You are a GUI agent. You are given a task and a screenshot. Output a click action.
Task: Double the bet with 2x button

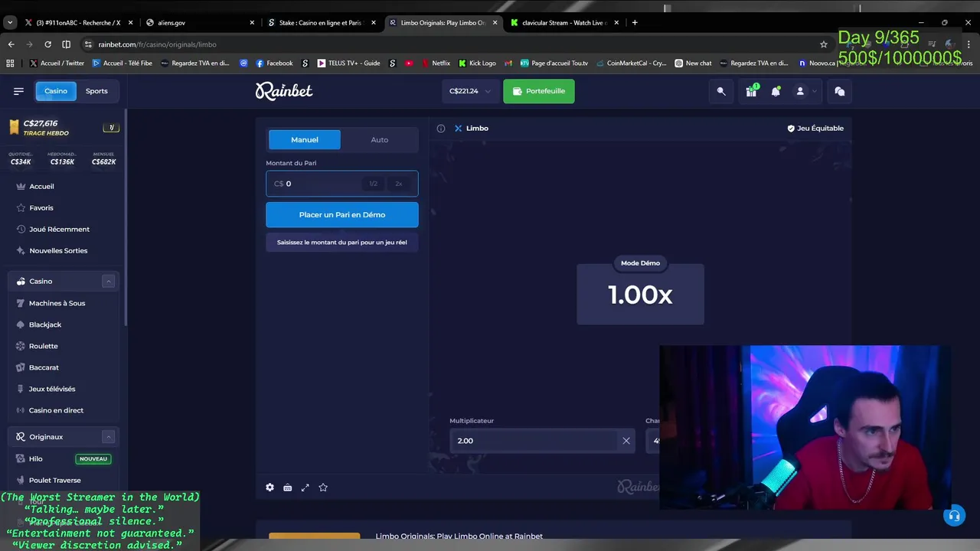coord(398,184)
